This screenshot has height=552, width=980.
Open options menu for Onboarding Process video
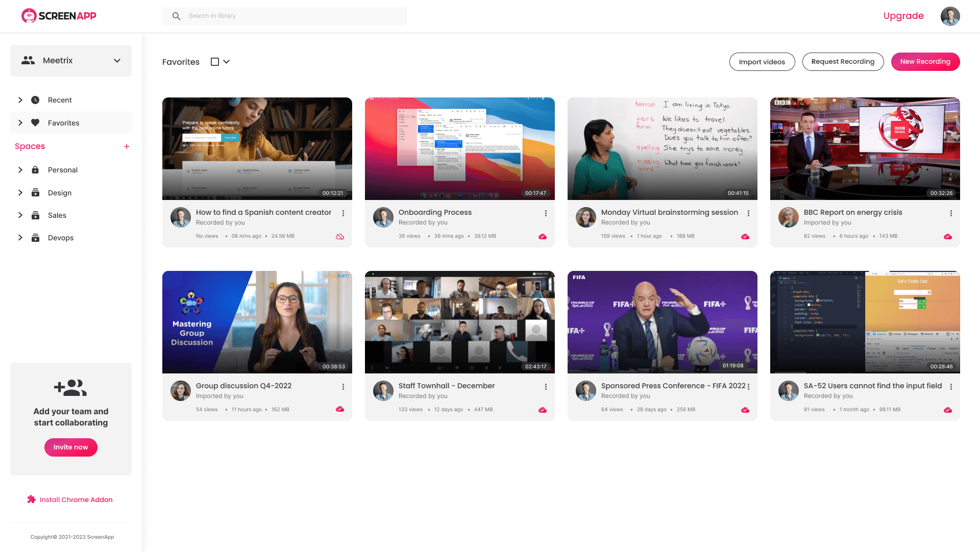[546, 213]
